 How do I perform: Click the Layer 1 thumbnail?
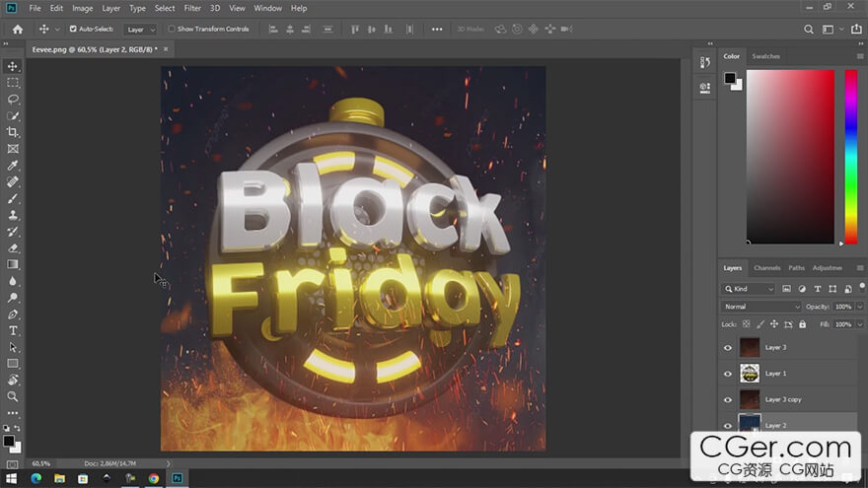pos(750,374)
